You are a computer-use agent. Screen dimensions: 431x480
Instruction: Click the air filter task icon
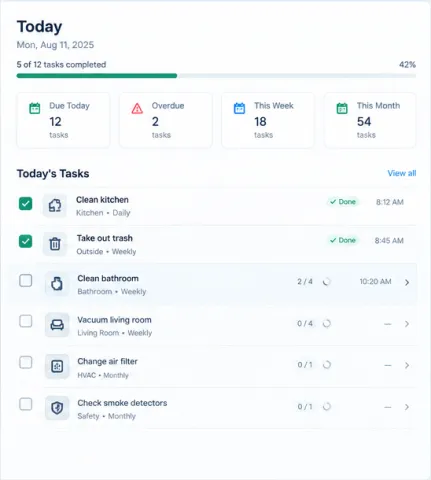(x=57, y=367)
